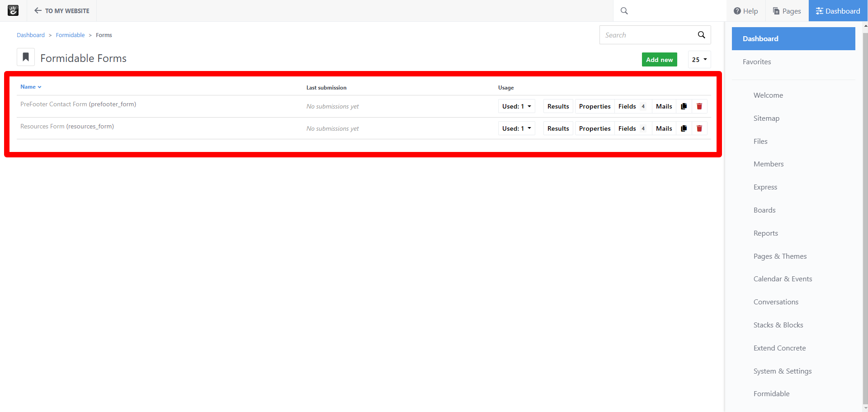Open Help from the top toolbar

pos(746,11)
